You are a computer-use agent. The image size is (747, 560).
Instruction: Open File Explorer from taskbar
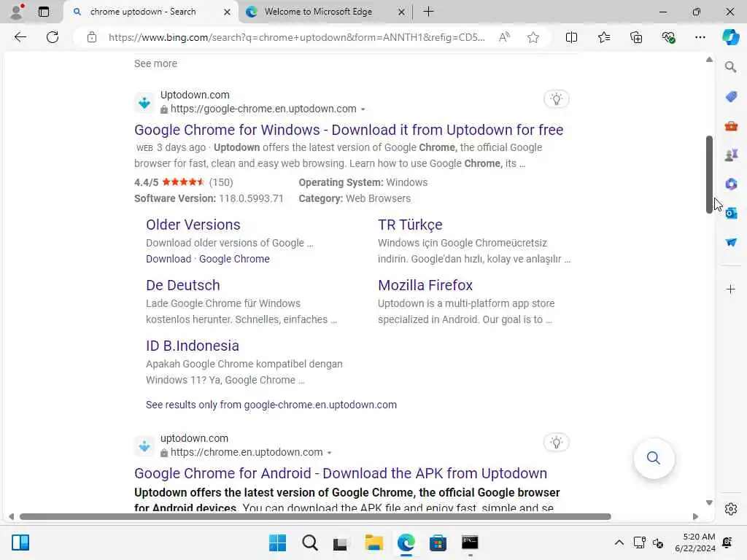[374, 542]
